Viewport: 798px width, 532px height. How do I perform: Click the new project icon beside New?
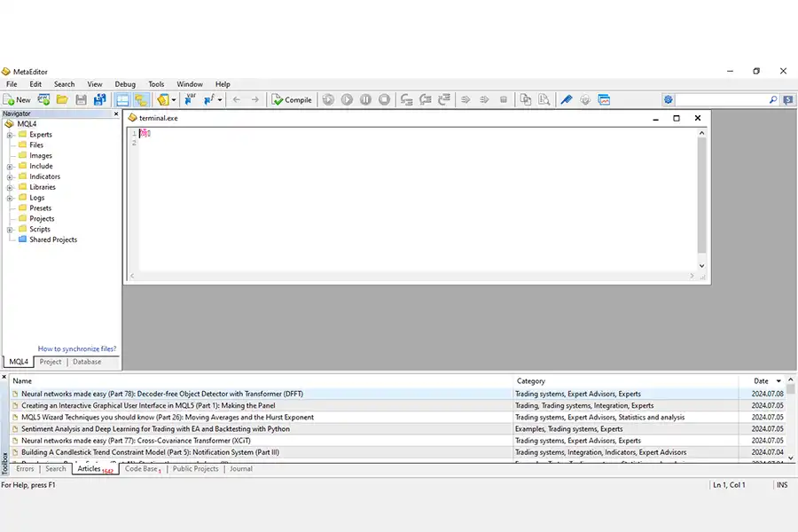pyautogui.click(x=43, y=100)
